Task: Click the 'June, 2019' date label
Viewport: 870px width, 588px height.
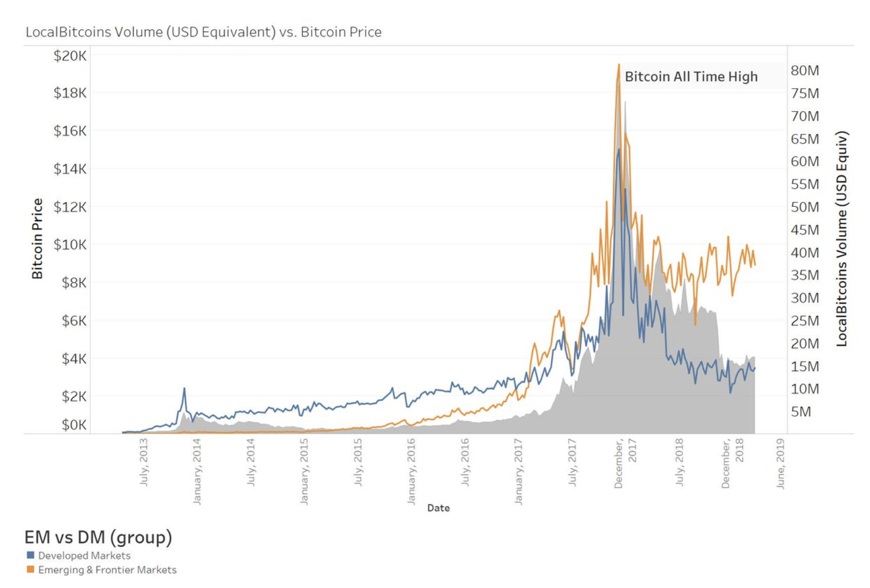Action: (x=780, y=464)
